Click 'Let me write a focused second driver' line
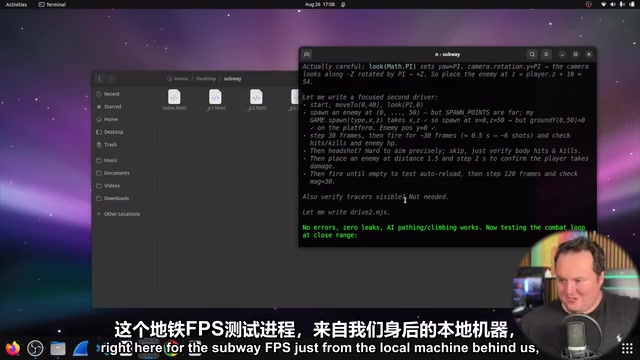This screenshot has width=640, height=360. [370, 97]
